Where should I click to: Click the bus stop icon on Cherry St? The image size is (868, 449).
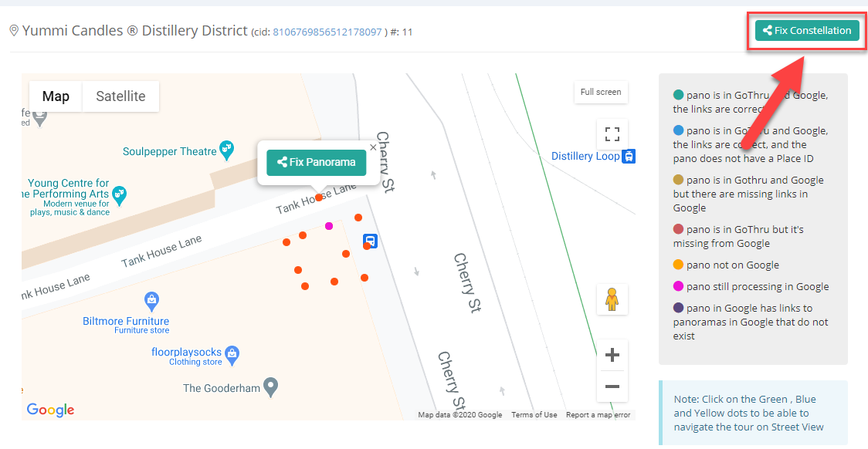coord(371,241)
